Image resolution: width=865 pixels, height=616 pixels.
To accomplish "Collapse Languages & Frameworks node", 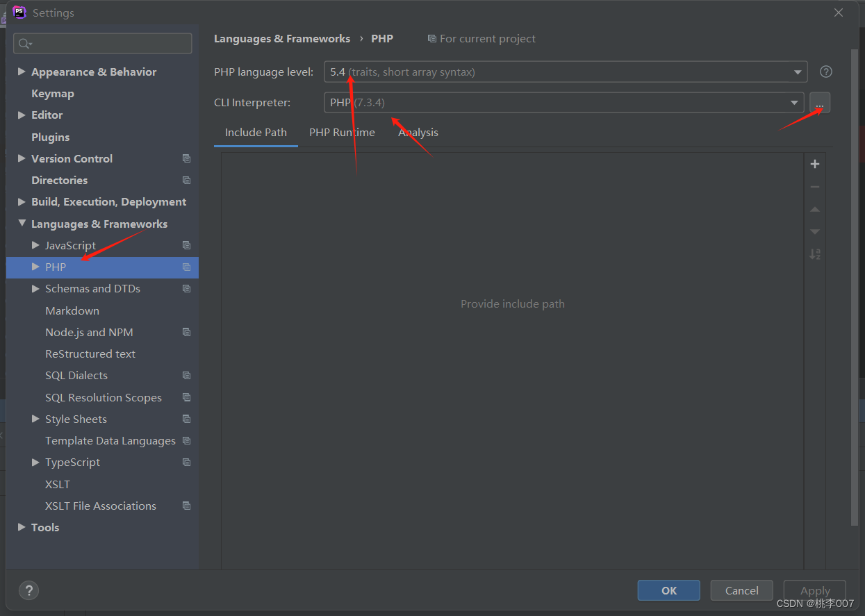I will [22, 224].
